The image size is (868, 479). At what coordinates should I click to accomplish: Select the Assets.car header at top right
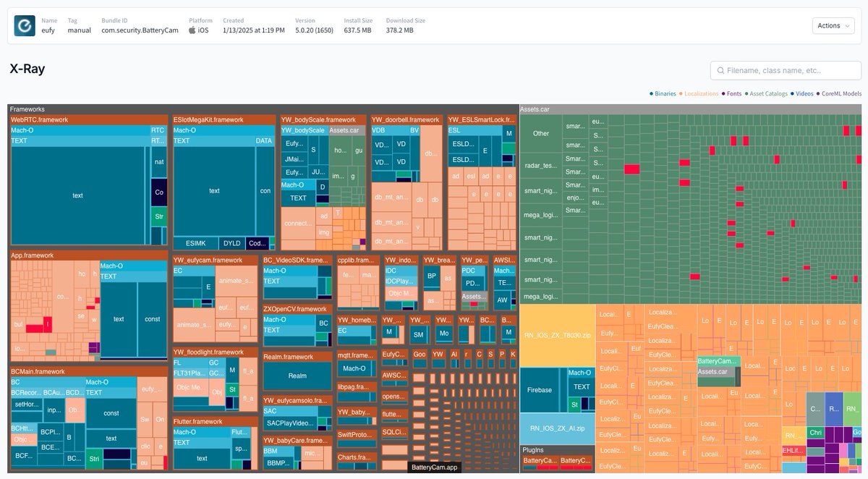click(x=690, y=109)
